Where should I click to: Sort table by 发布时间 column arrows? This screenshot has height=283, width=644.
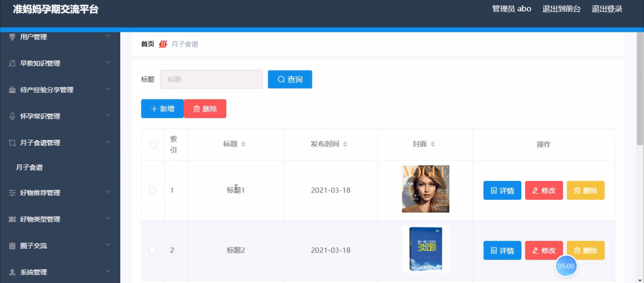[345, 144]
